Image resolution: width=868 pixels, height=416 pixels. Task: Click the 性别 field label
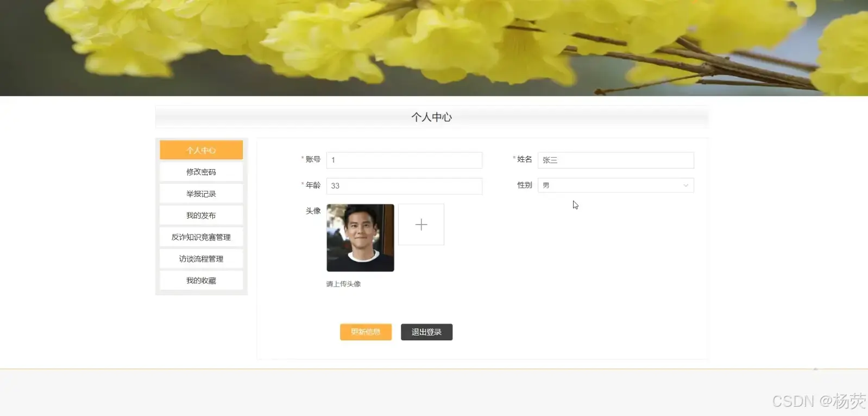524,185
